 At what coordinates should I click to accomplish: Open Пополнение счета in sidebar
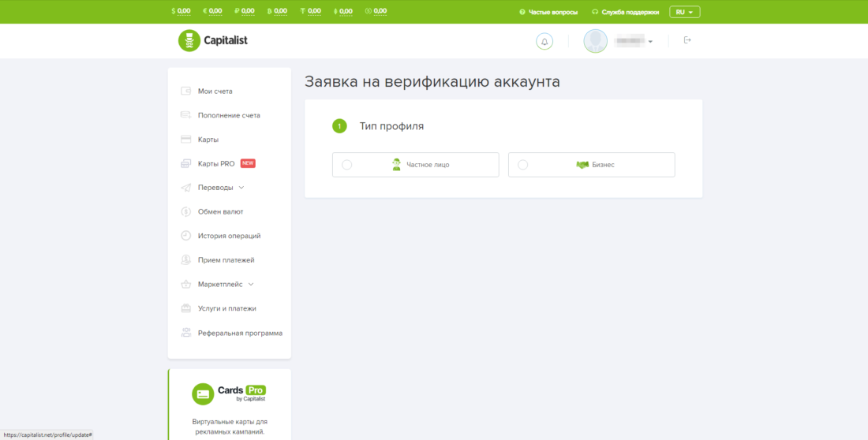(x=229, y=116)
